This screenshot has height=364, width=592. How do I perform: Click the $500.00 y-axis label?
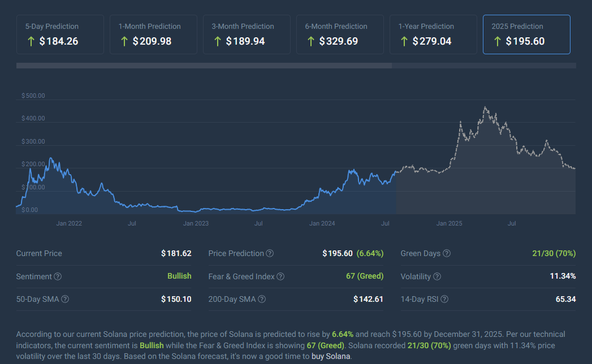[33, 96]
